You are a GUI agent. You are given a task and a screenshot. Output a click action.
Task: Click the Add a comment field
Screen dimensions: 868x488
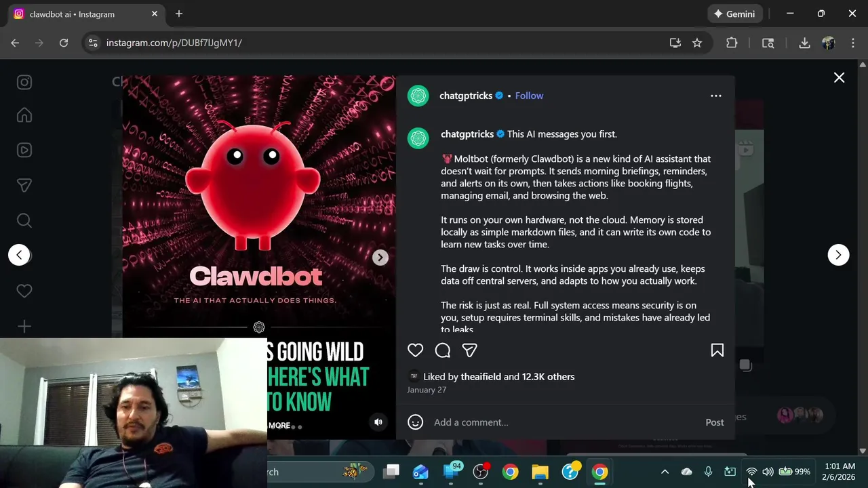[x=566, y=422]
